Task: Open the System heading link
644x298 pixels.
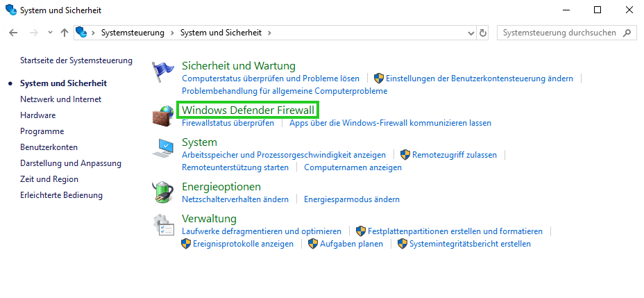Action: (199, 142)
